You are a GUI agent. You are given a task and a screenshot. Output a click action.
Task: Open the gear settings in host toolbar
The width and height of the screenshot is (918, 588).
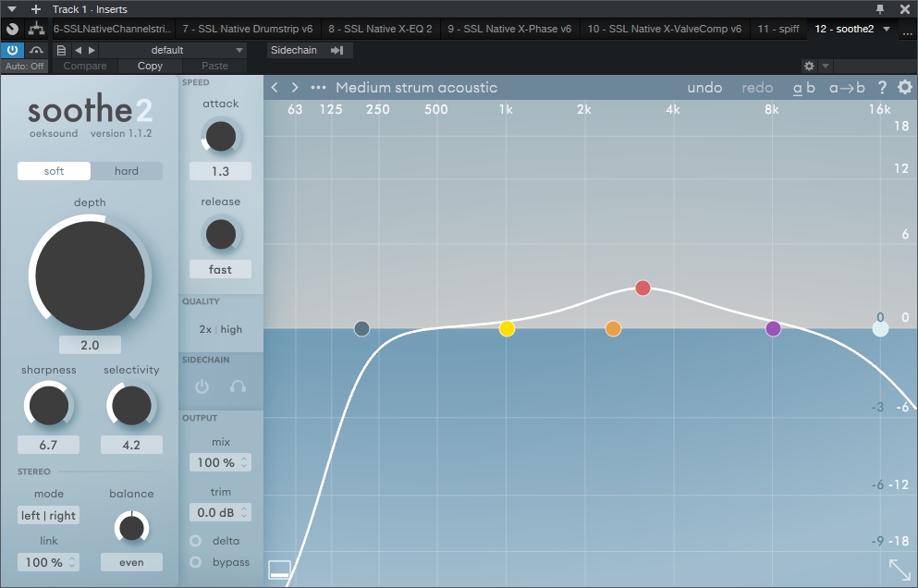click(x=809, y=66)
